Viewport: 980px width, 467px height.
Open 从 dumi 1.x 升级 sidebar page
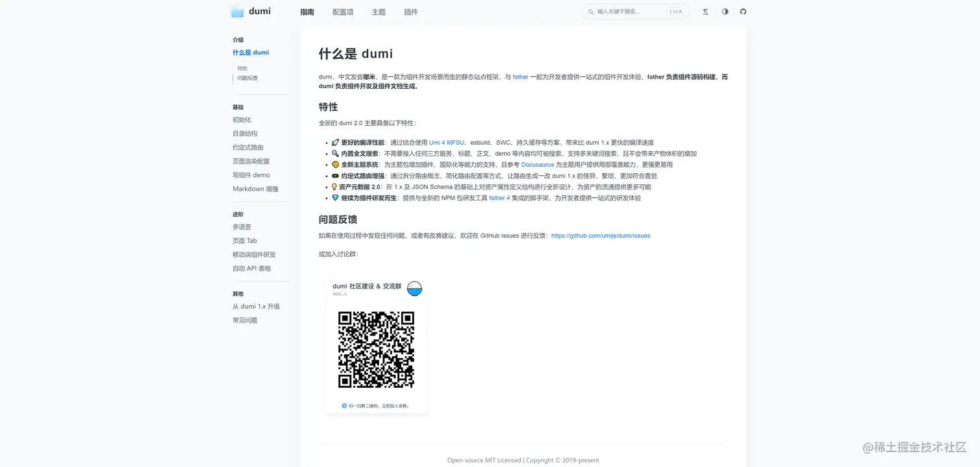point(256,307)
